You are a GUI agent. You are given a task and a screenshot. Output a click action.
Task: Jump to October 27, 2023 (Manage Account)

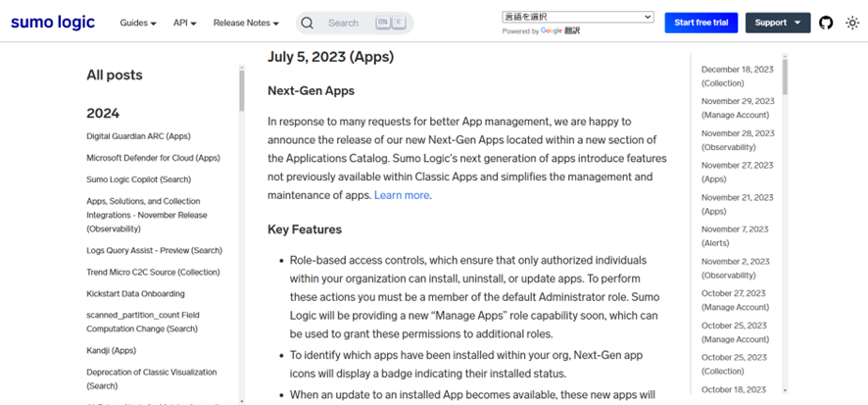tap(735, 300)
